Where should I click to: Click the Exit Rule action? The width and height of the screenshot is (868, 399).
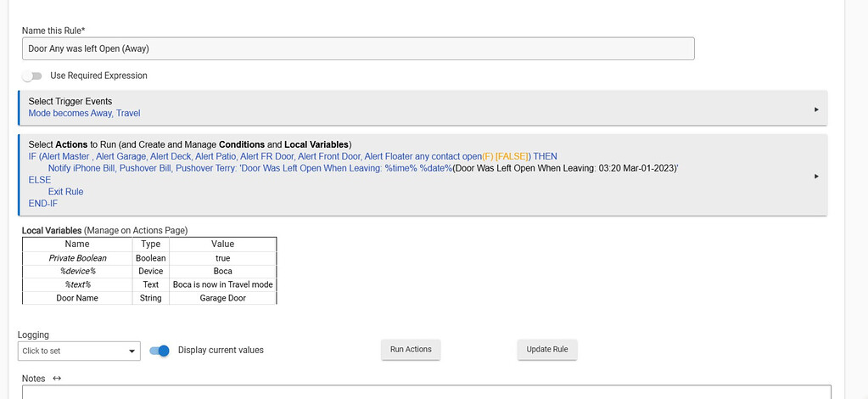[65, 192]
